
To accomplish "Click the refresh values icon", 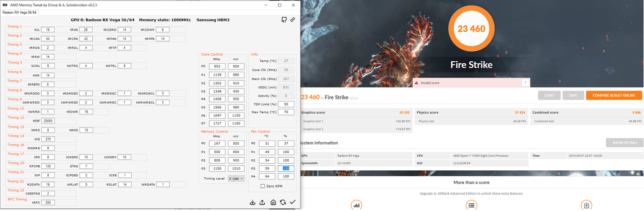I will [x=283, y=202].
